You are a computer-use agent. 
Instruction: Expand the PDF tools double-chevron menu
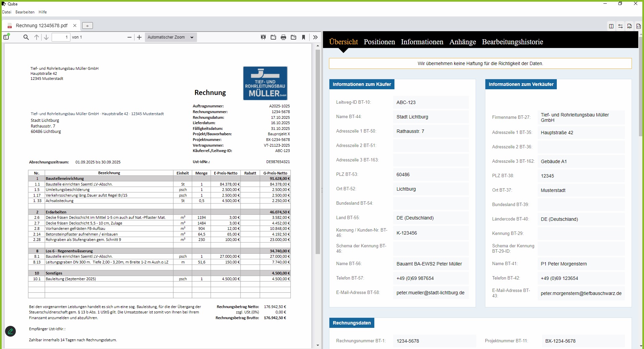click(x=315, y=37)
